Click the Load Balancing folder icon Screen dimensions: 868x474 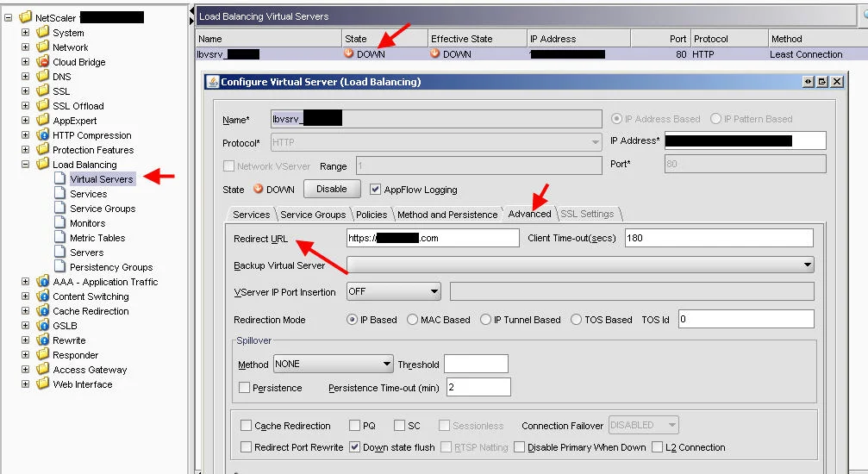pyautogui.click(x=42, y=164)
